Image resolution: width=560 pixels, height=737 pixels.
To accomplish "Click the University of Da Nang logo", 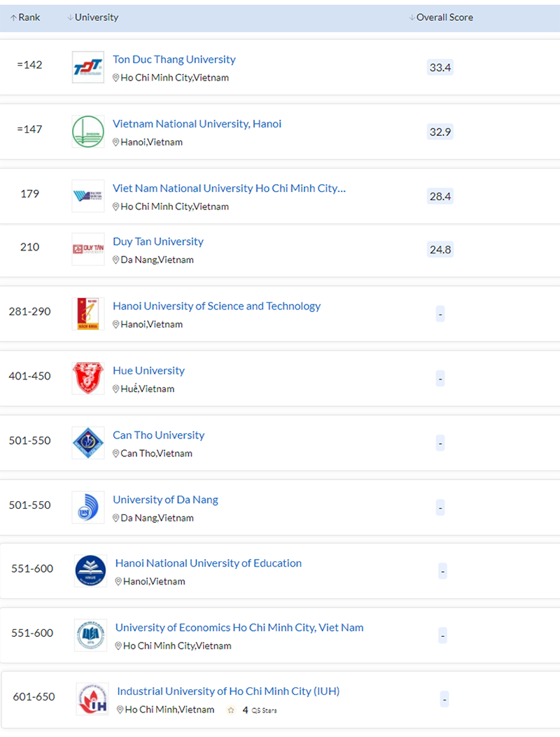I will pyautogui.click(x=87, y=507).
